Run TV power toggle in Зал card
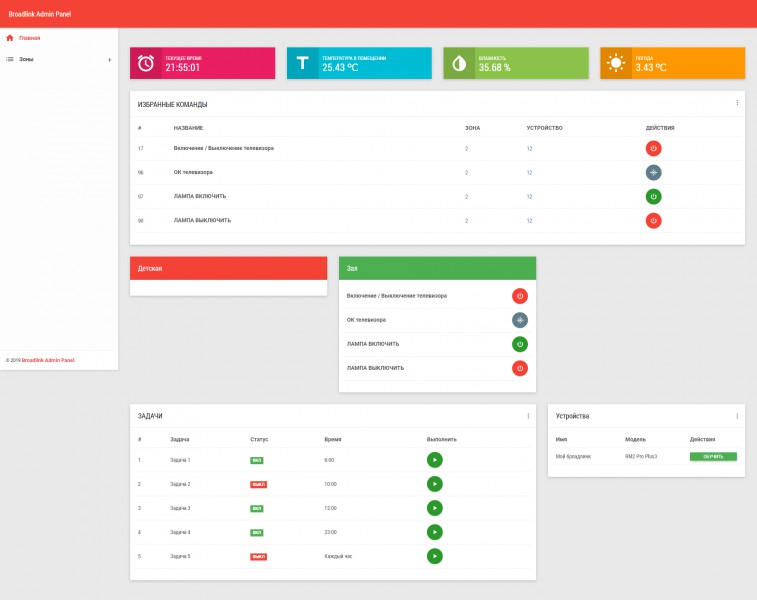Image resolution: width=757 pixels, height=600 pixels. (x=519, y=296)
